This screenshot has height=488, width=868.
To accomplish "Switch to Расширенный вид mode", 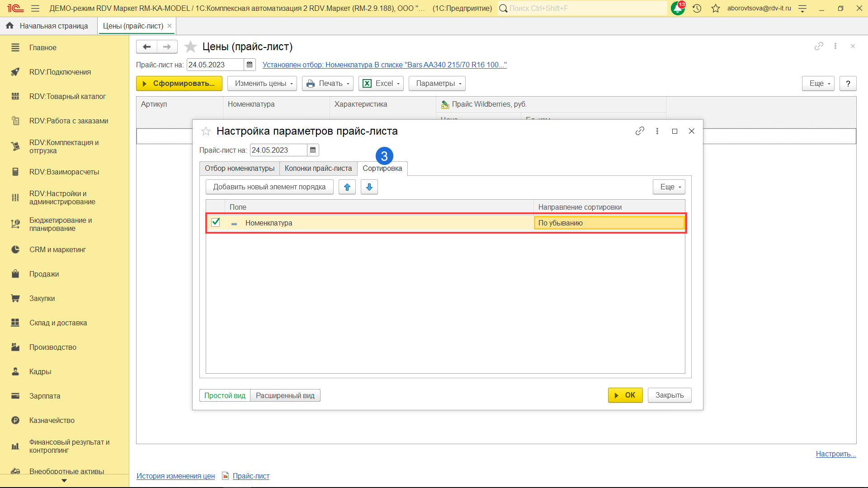I will pos(285,395).
